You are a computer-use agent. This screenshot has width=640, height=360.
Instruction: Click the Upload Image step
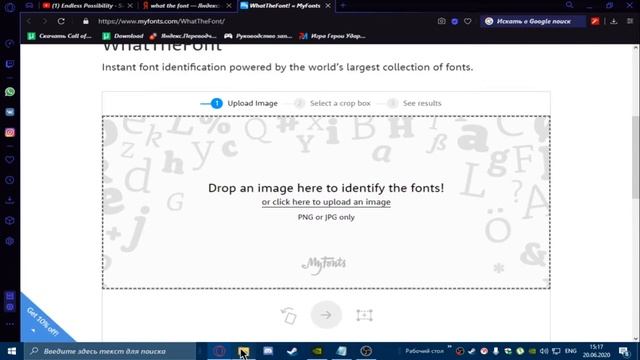click(244, 103)
